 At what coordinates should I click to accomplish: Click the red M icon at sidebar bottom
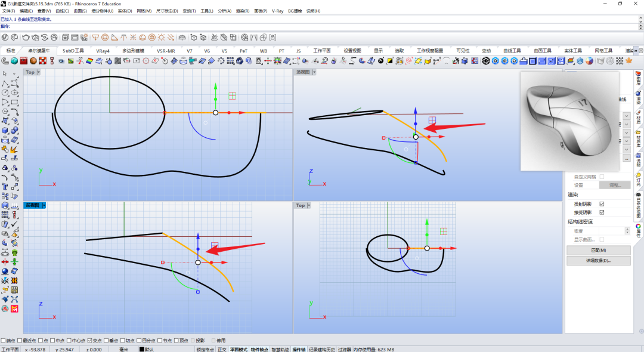[14, 308]
